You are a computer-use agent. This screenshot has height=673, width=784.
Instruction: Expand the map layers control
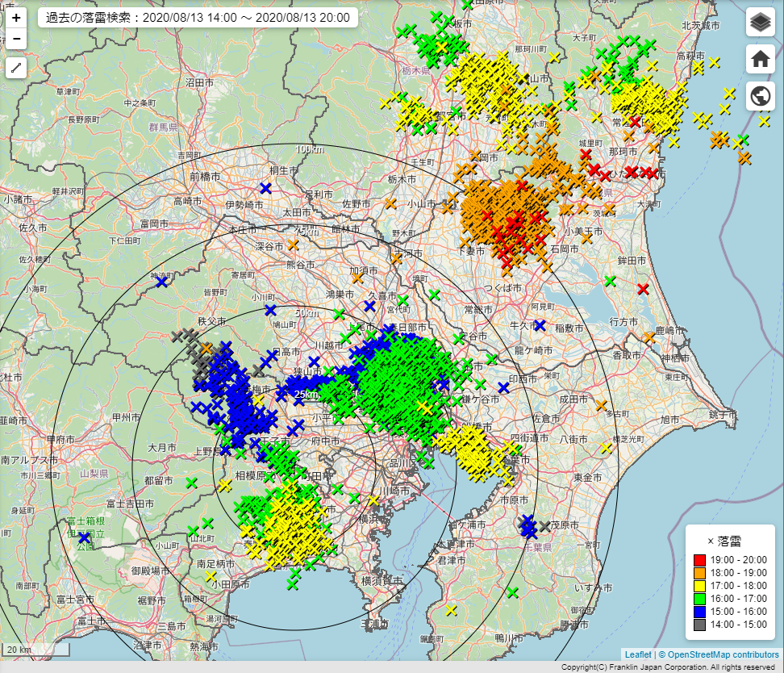759,23
